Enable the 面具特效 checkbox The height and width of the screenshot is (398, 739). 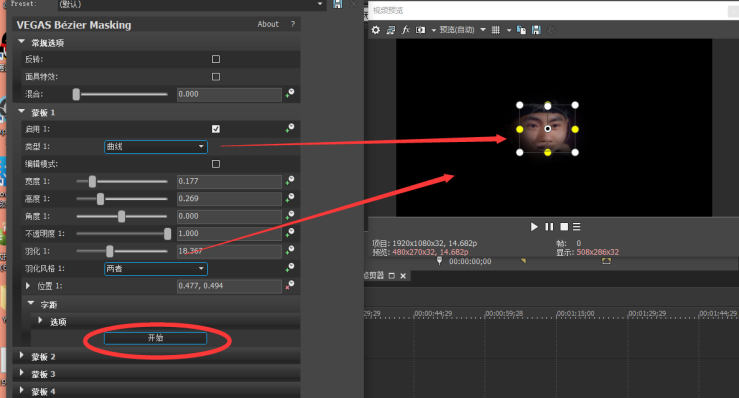[x=216, y=76]
